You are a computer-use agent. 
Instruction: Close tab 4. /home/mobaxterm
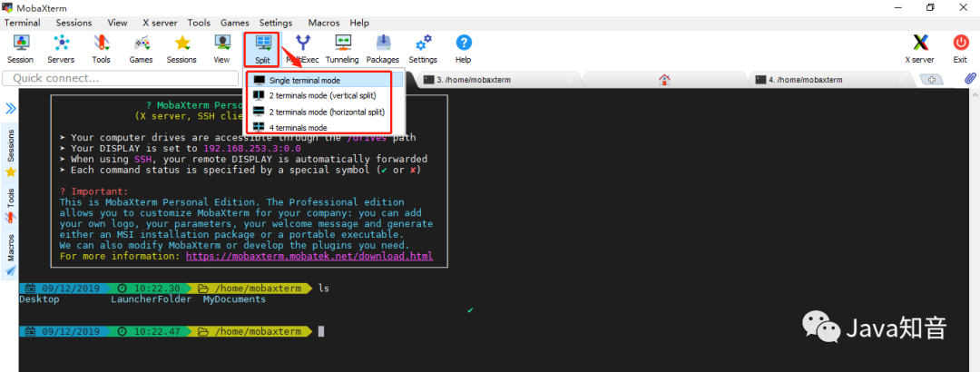tap(901, 80)
